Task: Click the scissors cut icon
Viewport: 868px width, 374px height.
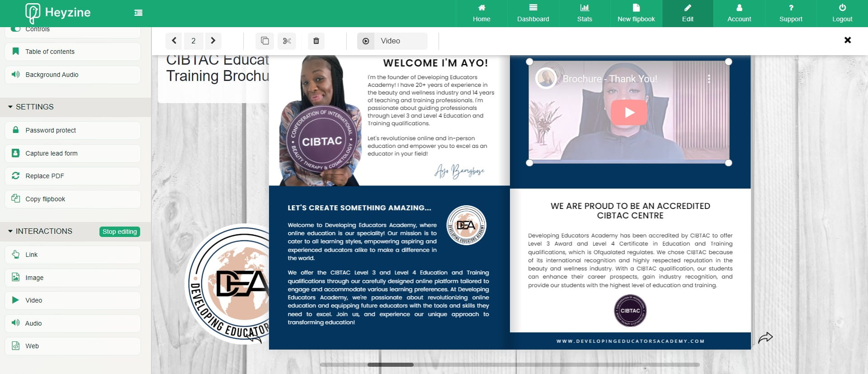Action: tap(287, 41)
